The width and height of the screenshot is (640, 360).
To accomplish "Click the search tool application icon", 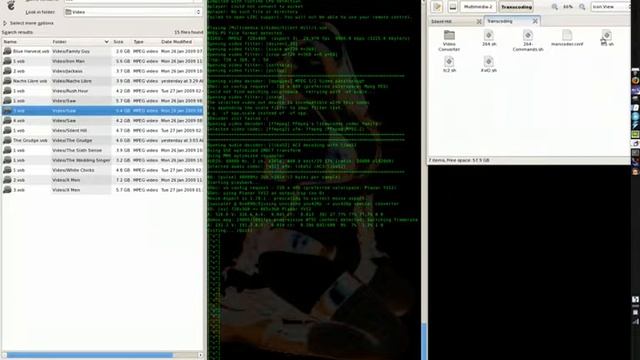I will click(11, 6).
